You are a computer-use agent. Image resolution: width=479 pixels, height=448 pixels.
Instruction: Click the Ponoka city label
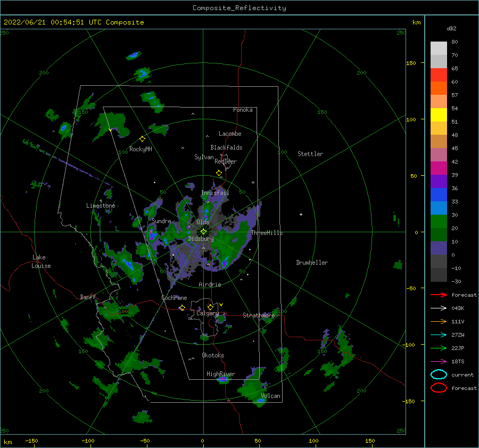243,110
